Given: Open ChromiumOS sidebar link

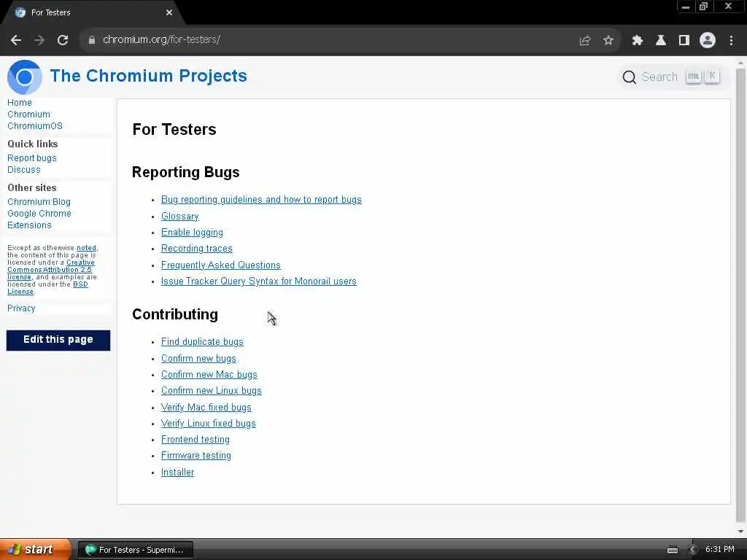Looking at the screenshot, I should click(35, 125).
